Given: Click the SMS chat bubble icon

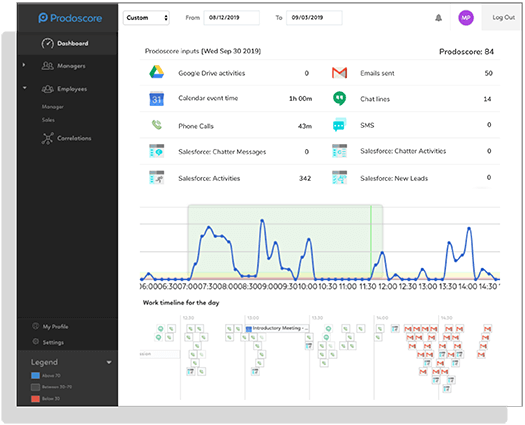Looking at the screenshot, I should [x=340, y=125].
